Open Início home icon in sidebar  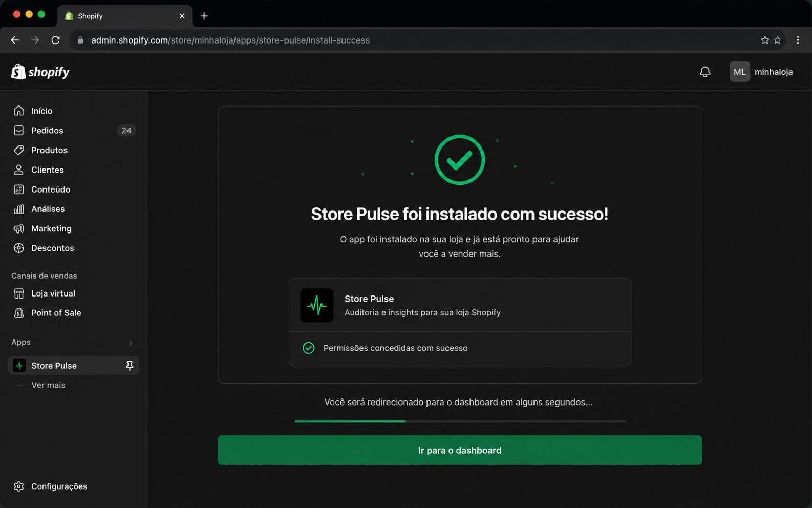(x=19, y=111)
